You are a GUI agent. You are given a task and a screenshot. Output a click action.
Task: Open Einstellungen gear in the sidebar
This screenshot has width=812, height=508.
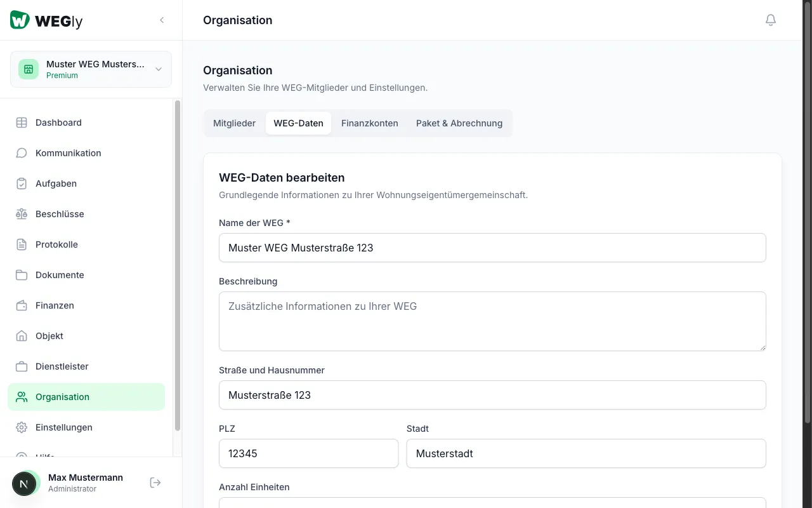pyautogui.click(x=22, y=427)
